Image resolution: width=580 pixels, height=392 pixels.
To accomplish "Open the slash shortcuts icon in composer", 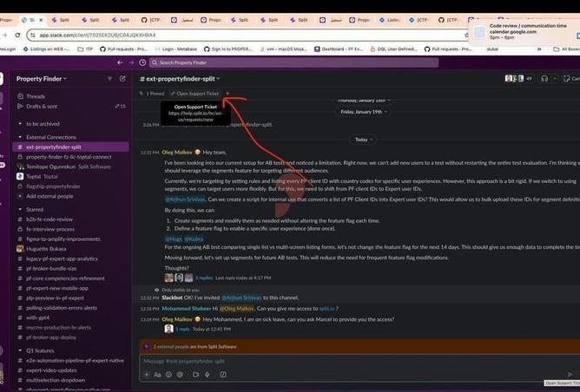I will 223,375.
